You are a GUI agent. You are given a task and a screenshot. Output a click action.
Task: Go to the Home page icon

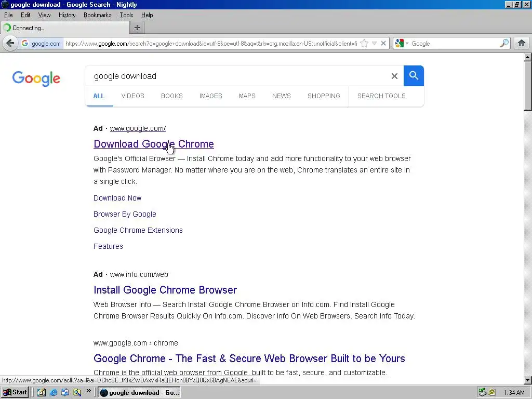tap(522, 44)
